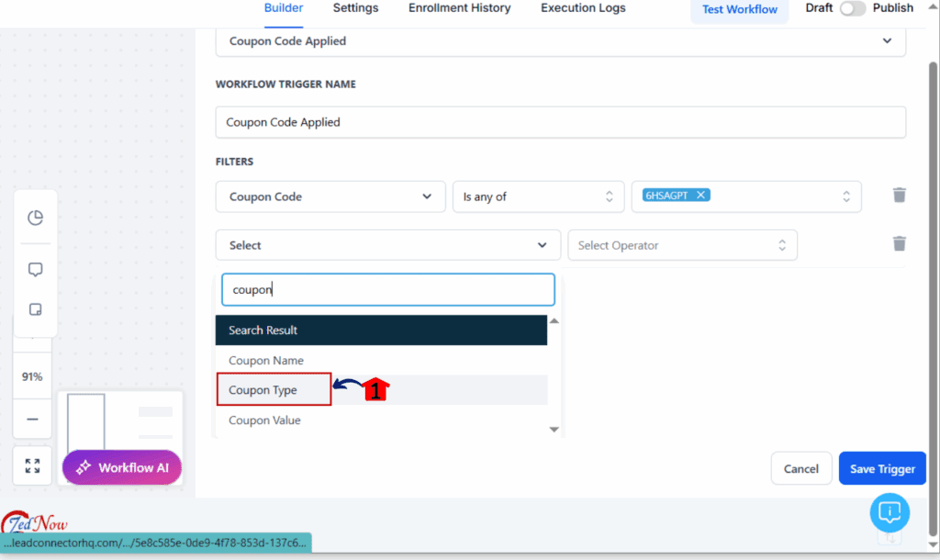The width and height of the screenshot is (940, 560).
Task: Open the coupon values multi-select dropdown
Action: click(x=746, y=196)
